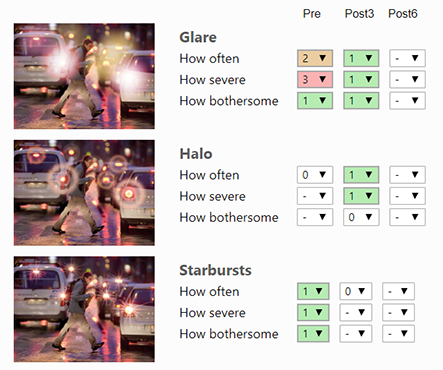Click the Starbursts example street image

(84, 309)
